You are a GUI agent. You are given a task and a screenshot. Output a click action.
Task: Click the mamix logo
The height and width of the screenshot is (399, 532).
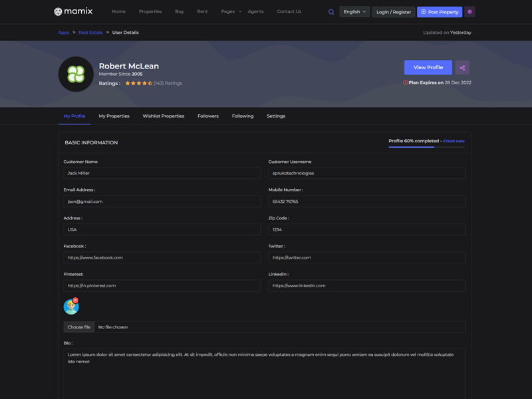73,11
